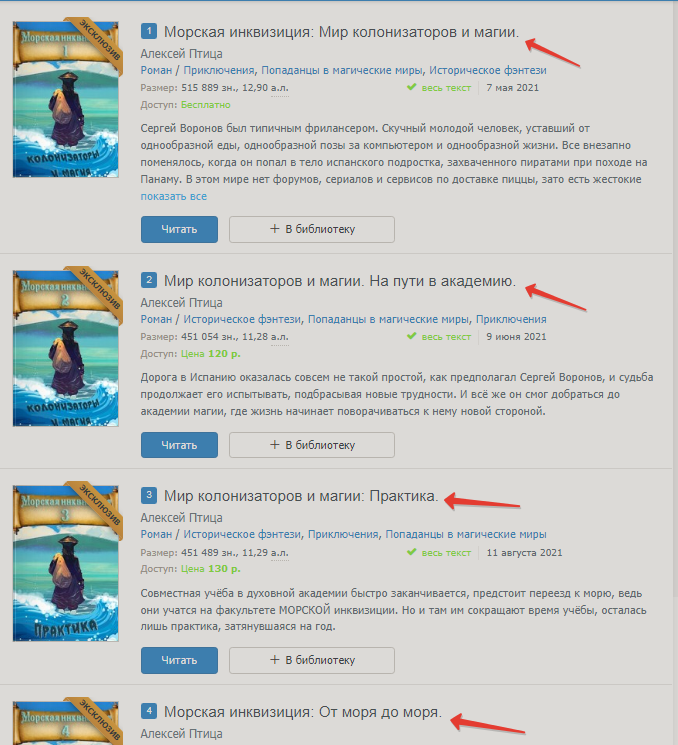Add first book via '+ В библиотеку' button

coord(312,229)
